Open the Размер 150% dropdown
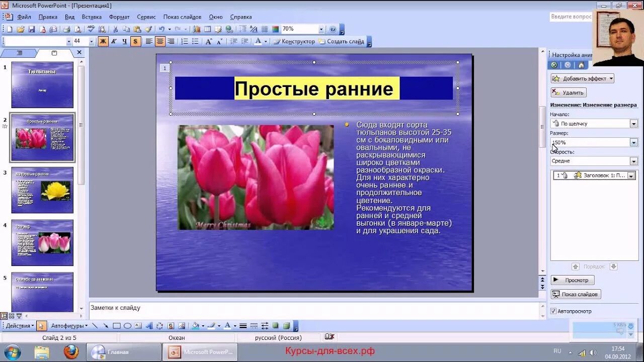 coord(633,142)
